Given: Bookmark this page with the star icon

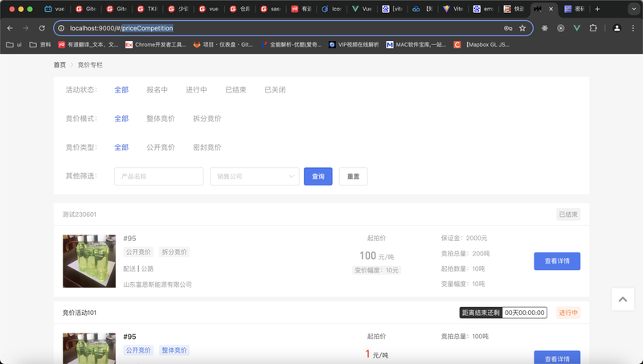Looking at the screenshot, I should (x=522, y=28).
